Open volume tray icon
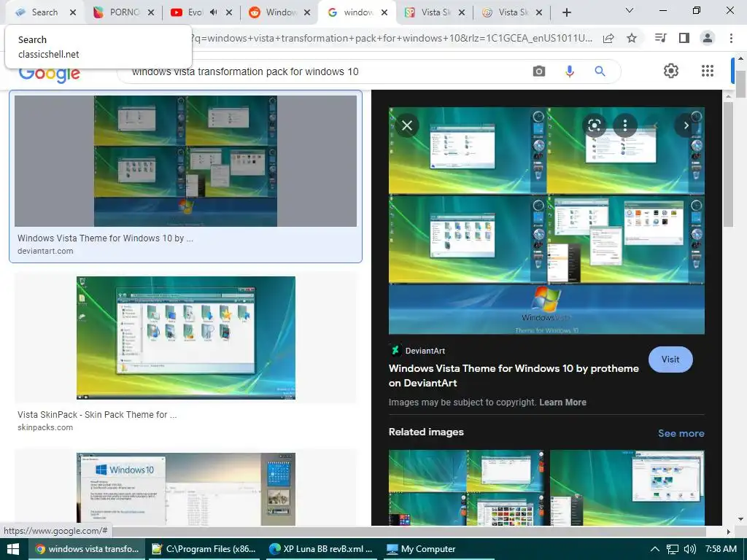This screenshot has width=747, height=560. click(x=689, y=549)
